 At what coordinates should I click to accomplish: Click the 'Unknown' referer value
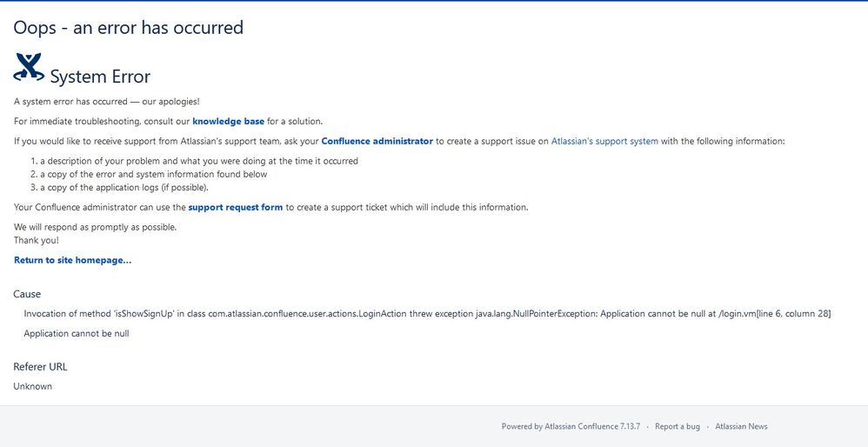(33, 386)
